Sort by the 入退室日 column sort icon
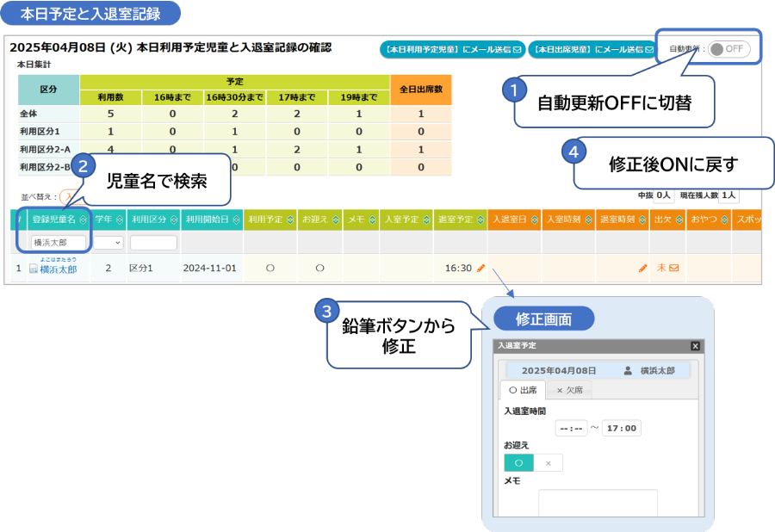 pyautogui.click(x=534, y=220)
